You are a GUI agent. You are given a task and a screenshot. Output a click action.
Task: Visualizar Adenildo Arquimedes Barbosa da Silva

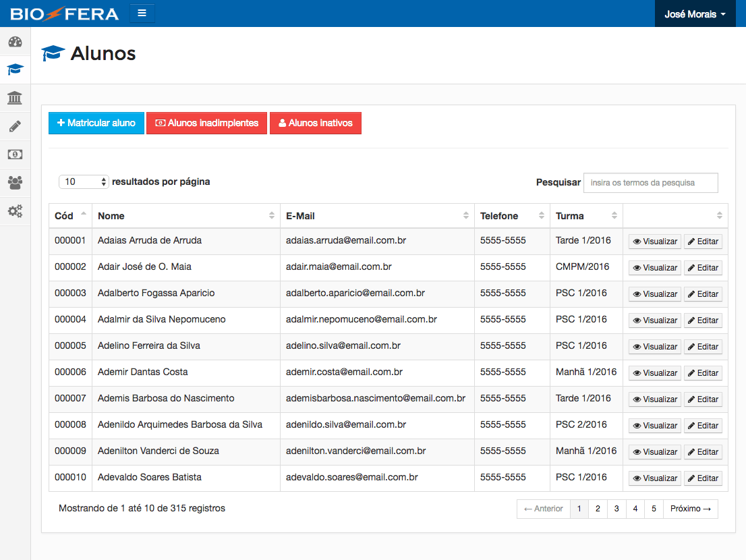(x=655, y=426)
